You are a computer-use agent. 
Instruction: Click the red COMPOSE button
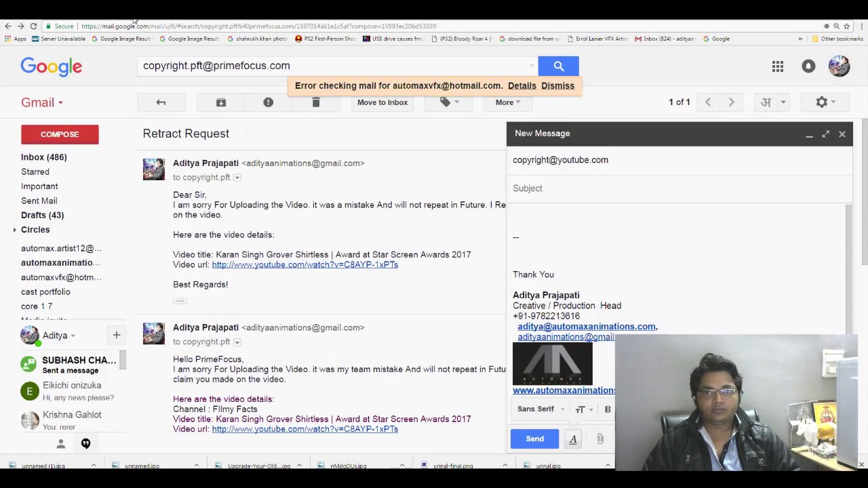(x=60, y=134)
